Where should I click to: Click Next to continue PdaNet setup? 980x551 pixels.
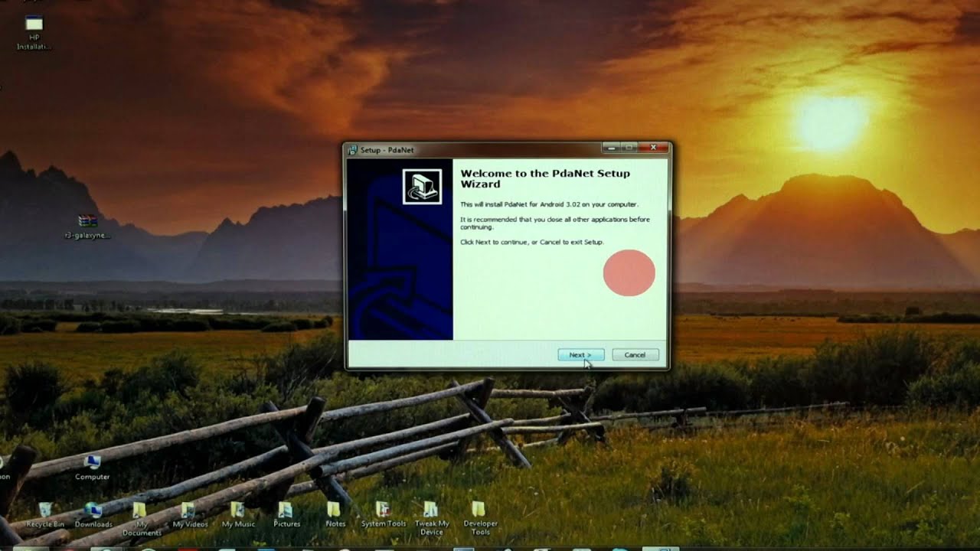click(x=581, y=355)
